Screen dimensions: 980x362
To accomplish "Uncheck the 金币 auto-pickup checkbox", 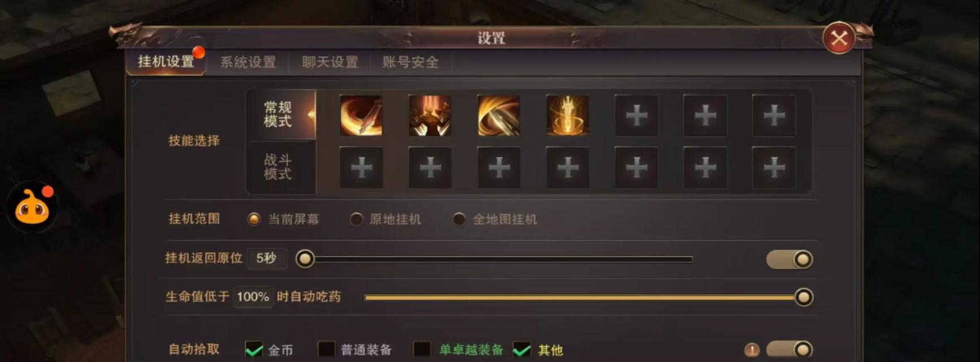I will click(x=254, y=350).
